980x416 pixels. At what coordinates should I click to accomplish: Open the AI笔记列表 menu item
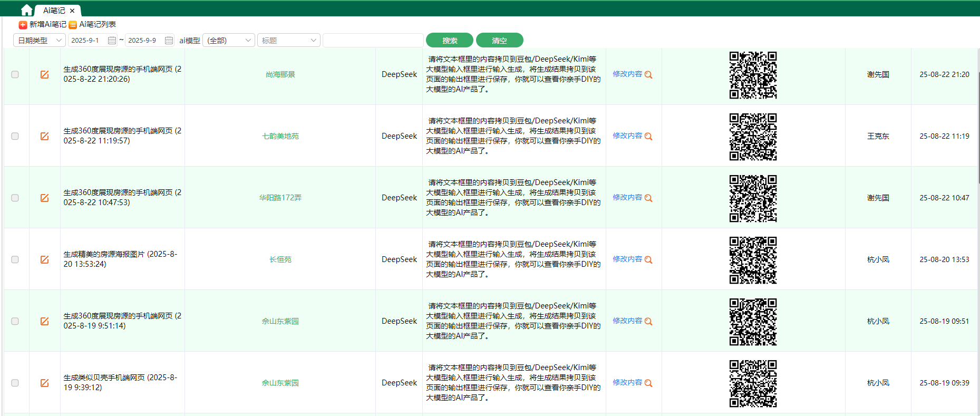pyautogui.click(x=97, y=25)
